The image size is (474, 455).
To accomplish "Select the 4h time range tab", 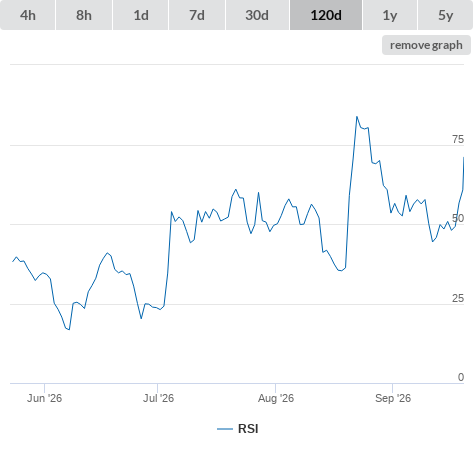I will (28, 15).
